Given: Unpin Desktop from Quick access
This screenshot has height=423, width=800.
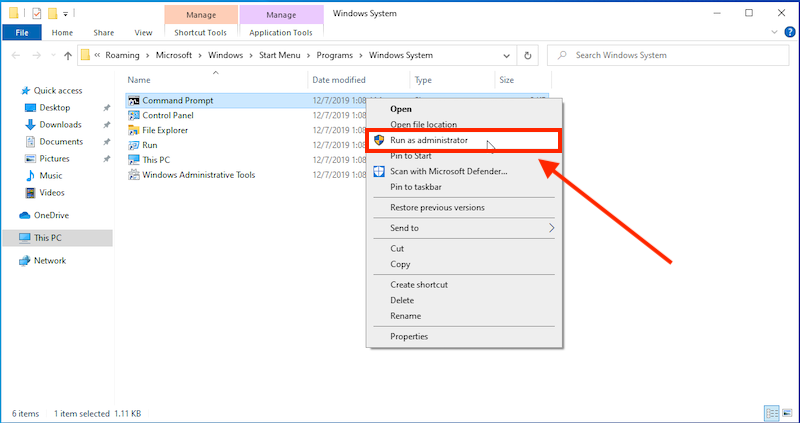Looking at the screenshot, I should [x=107, y=108].
